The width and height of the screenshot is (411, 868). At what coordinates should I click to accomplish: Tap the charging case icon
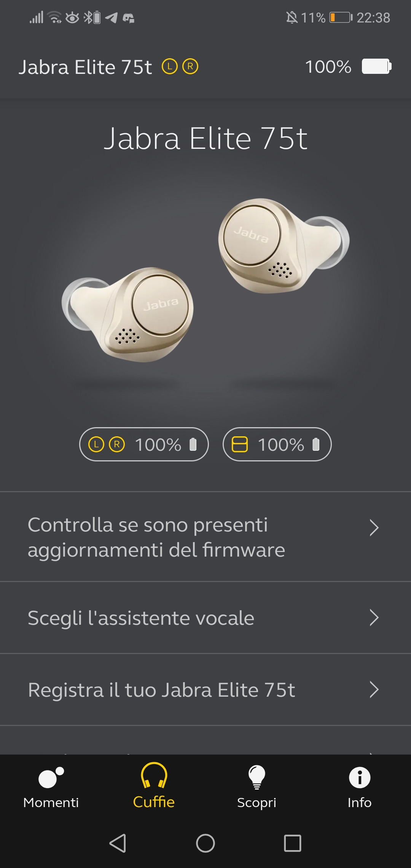240,444
